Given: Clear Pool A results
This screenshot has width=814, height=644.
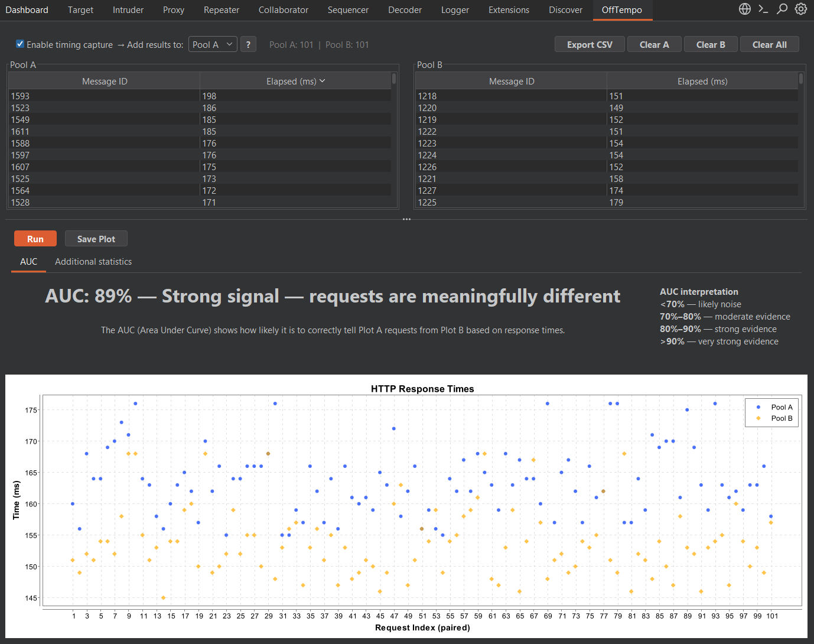Looking at the screenshot, I should tap(654, 44).
